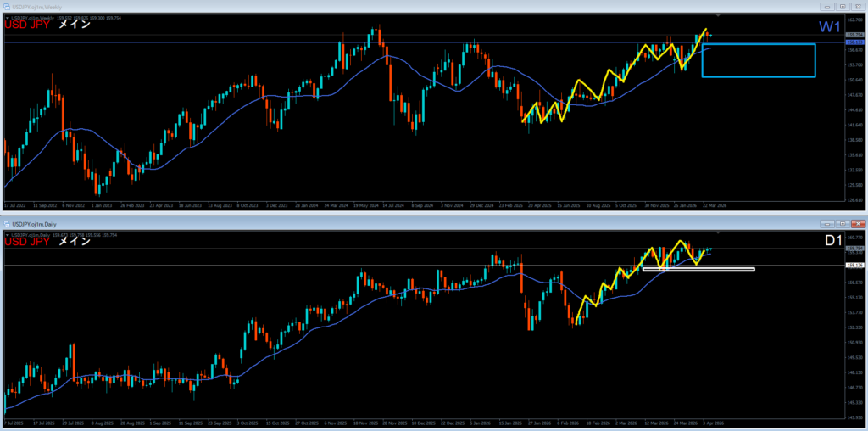Minimize the USDJPY Daily chart window
The height and width of the screenshot is (431, 868).
(x=829, y=223)
